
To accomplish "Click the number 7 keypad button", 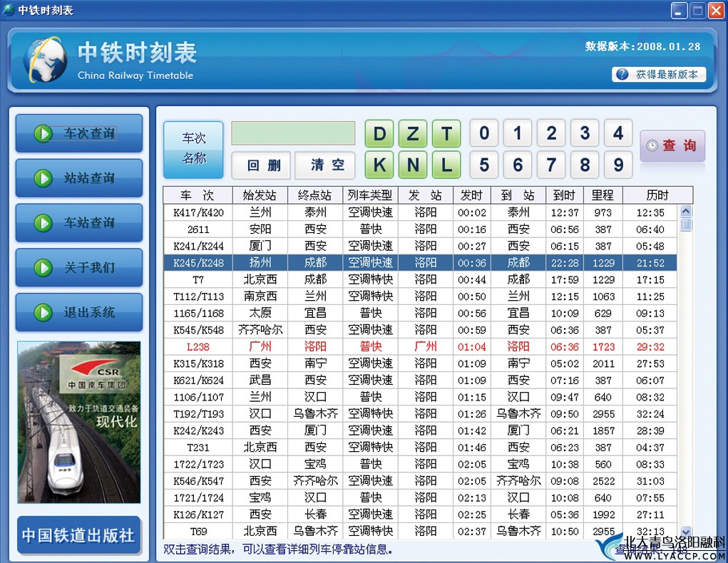I will pyautogui.click(x=551, y=165).
